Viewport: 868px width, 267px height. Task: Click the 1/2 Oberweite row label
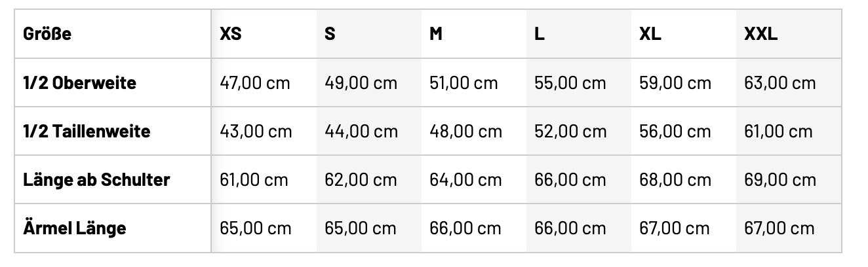(79, 83)
